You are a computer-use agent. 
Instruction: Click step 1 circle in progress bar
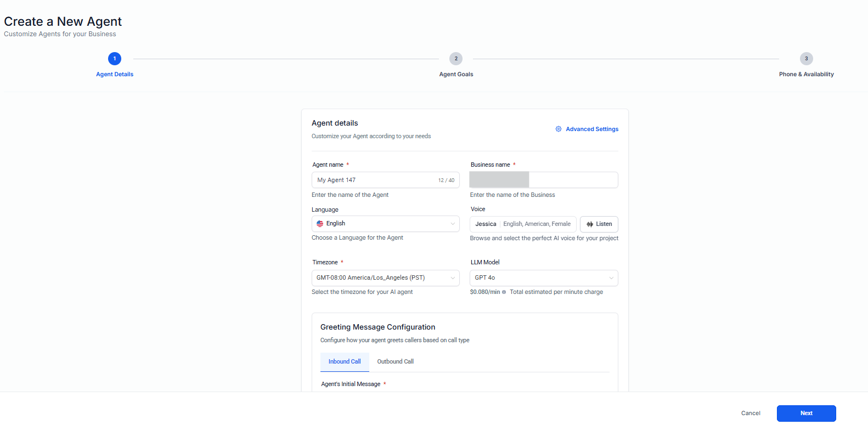115,59
